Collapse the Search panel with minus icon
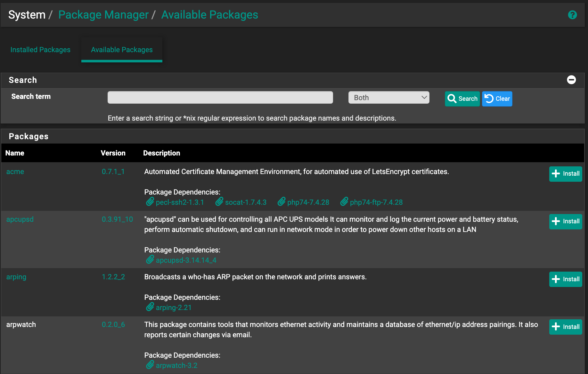 571,80
